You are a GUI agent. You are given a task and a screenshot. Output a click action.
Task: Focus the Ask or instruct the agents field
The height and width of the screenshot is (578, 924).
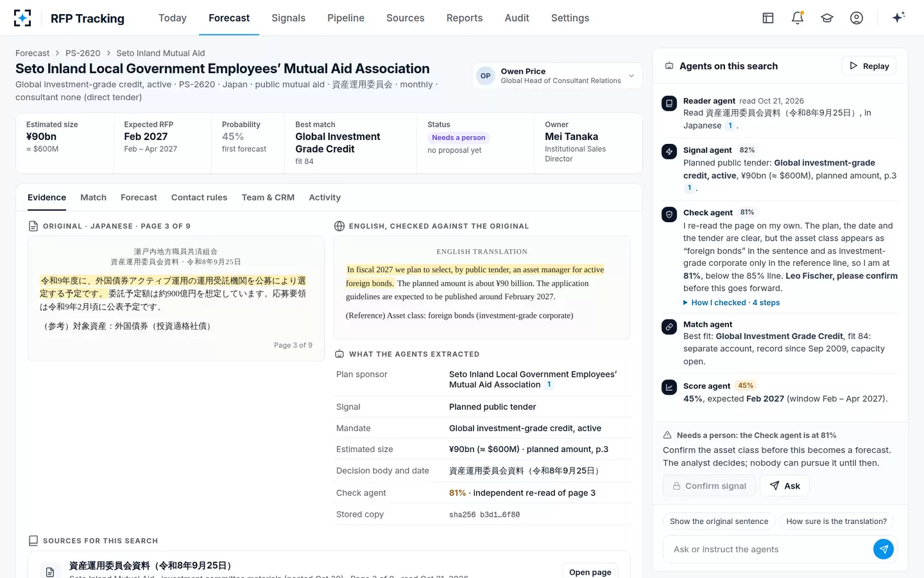[767, 549]
